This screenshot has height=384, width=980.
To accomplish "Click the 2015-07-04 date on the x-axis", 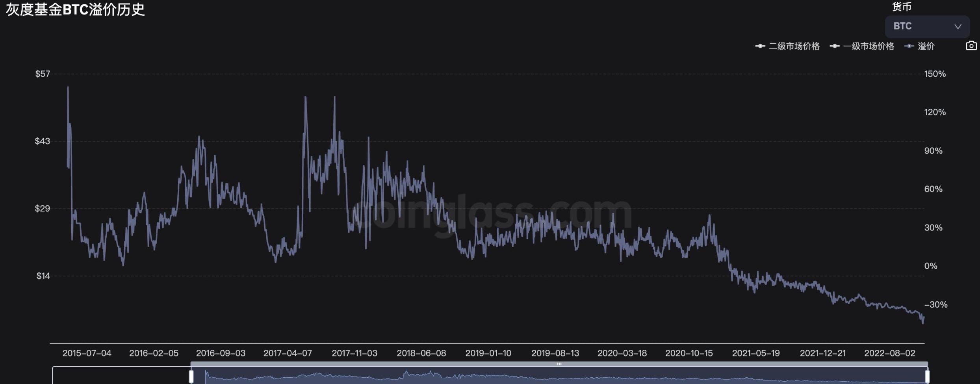I will click(87, 353).
